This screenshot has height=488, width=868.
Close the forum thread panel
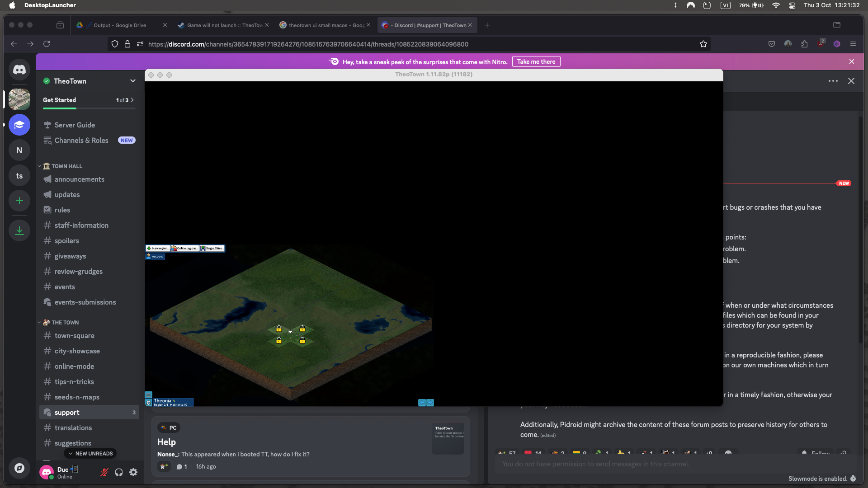(x=851, y=81)
